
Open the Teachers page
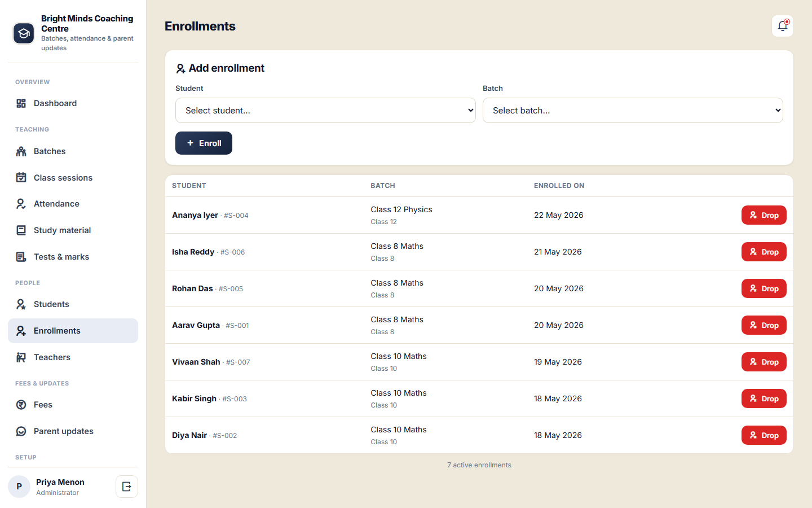73,357
